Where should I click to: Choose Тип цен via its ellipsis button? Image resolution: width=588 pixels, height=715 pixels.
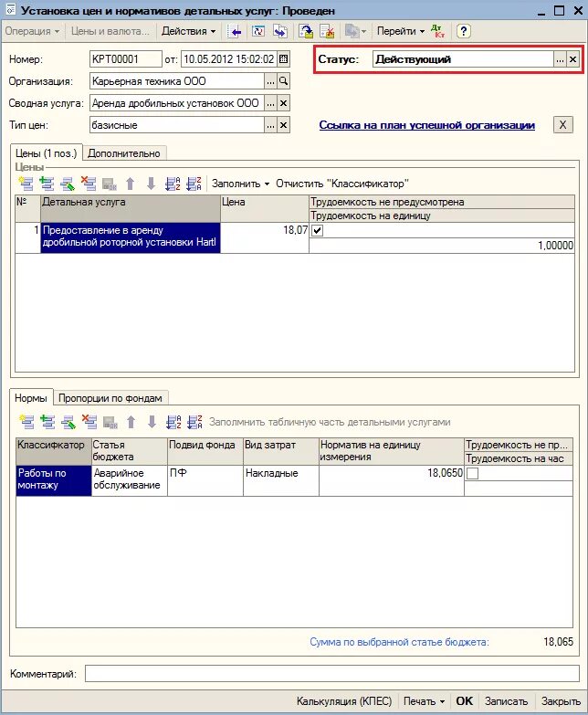(270, 125)
